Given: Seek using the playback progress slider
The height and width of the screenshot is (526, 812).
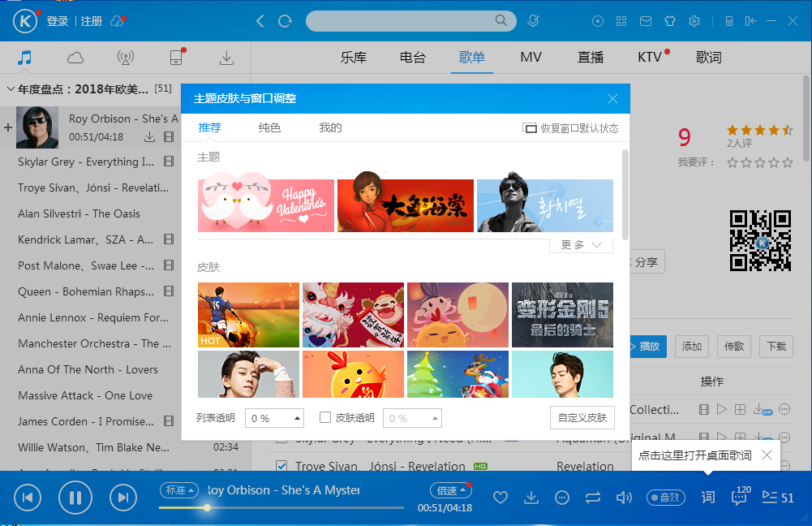Looking at the screenshot, I should [281, 508].
